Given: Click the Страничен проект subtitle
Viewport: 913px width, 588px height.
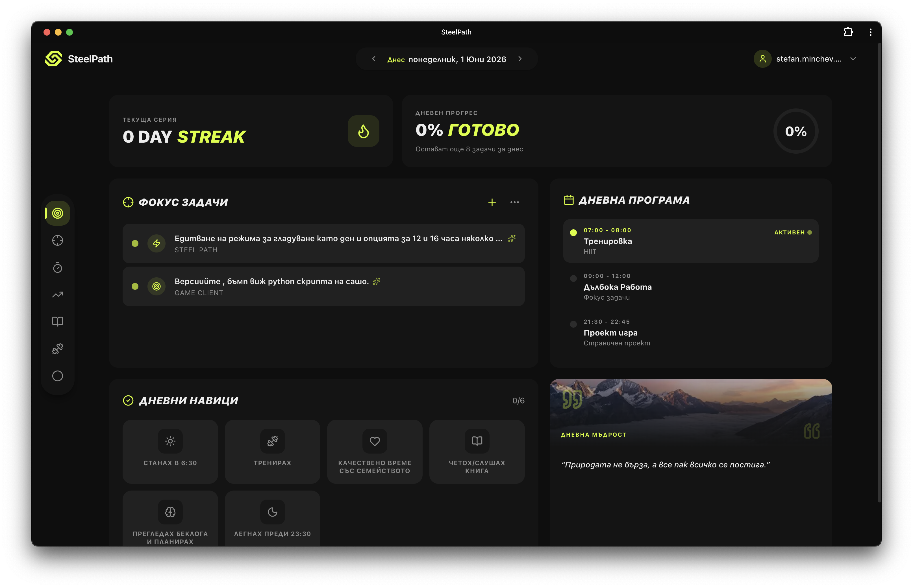Looking at the screenshot, I should pos(617,343).
